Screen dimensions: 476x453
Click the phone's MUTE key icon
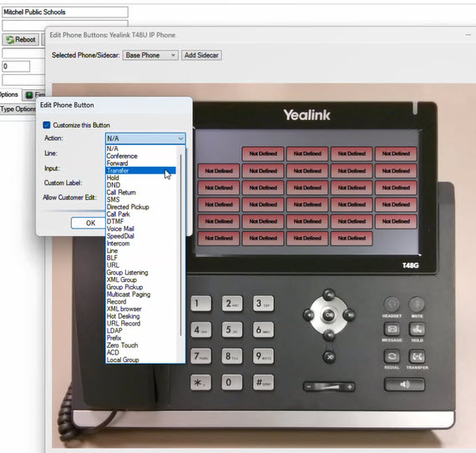click(x=417, y=304)
